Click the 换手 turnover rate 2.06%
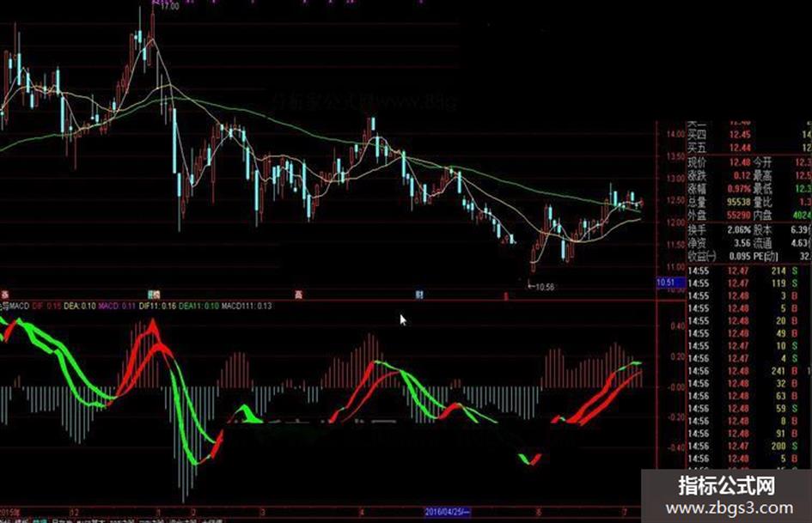Screen dimensions: 812x523 pos(738,230)
